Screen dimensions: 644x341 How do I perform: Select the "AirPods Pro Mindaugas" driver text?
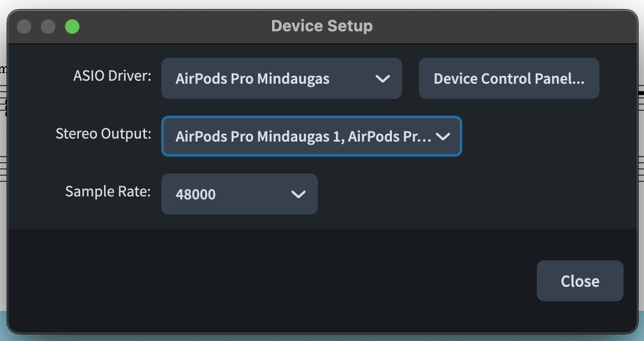252,79
